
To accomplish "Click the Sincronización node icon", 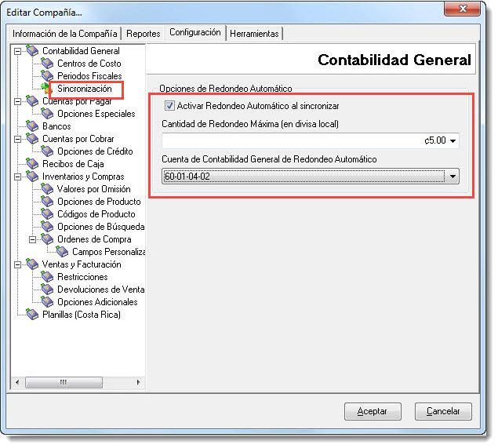I will coord(46,89).
